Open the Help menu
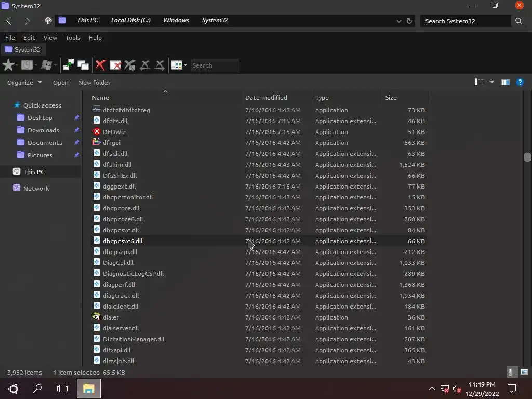532x399 pixels. pos(96,37)
